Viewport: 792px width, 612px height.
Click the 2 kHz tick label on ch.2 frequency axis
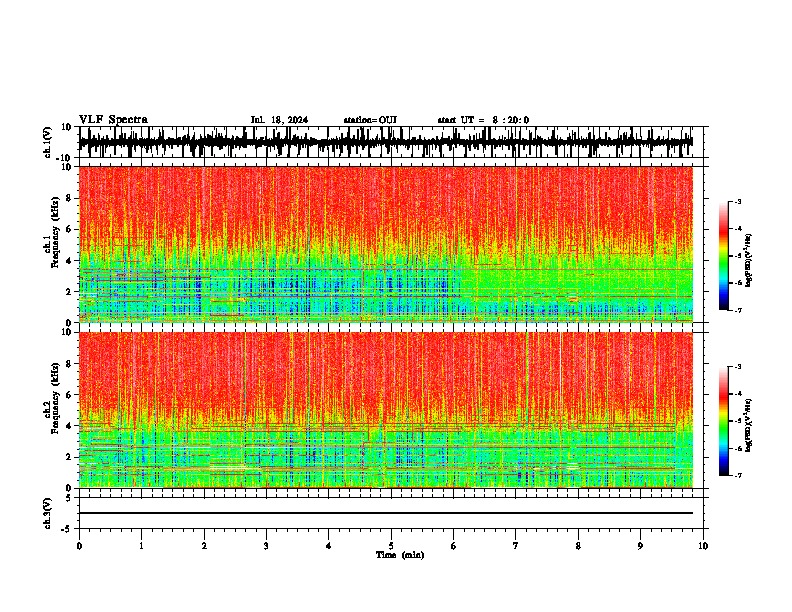click(69, 457)
